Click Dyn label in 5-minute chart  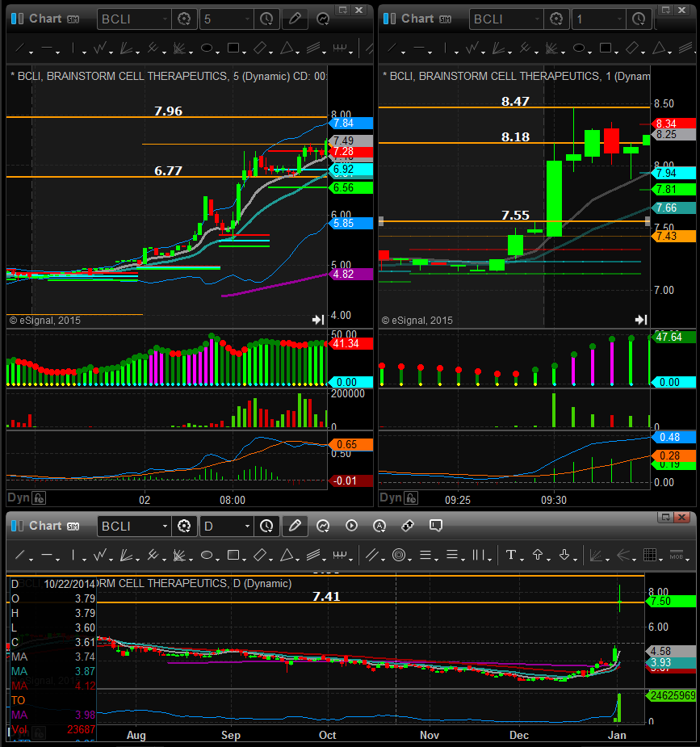19,497
